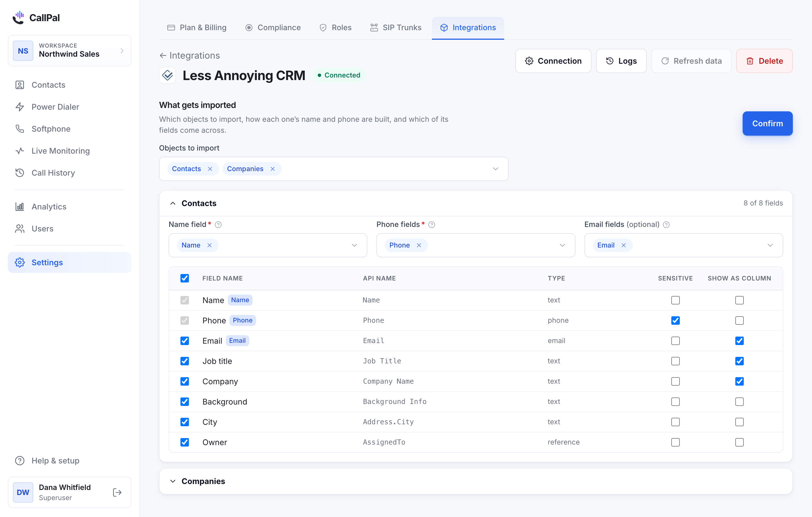Open the Analytics page
The width and height of the screenshot is (812, 517).
pyautogui.click(x=69, y=207)
